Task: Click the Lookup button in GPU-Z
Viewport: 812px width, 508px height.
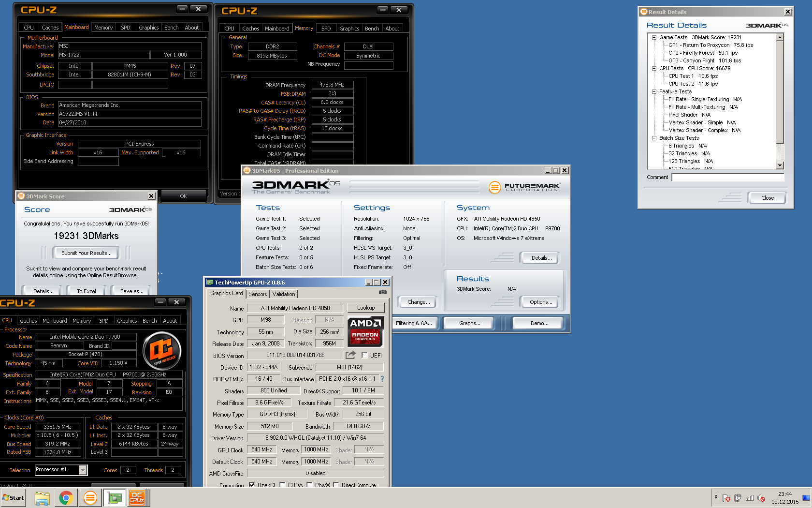Action: (366, 308)
